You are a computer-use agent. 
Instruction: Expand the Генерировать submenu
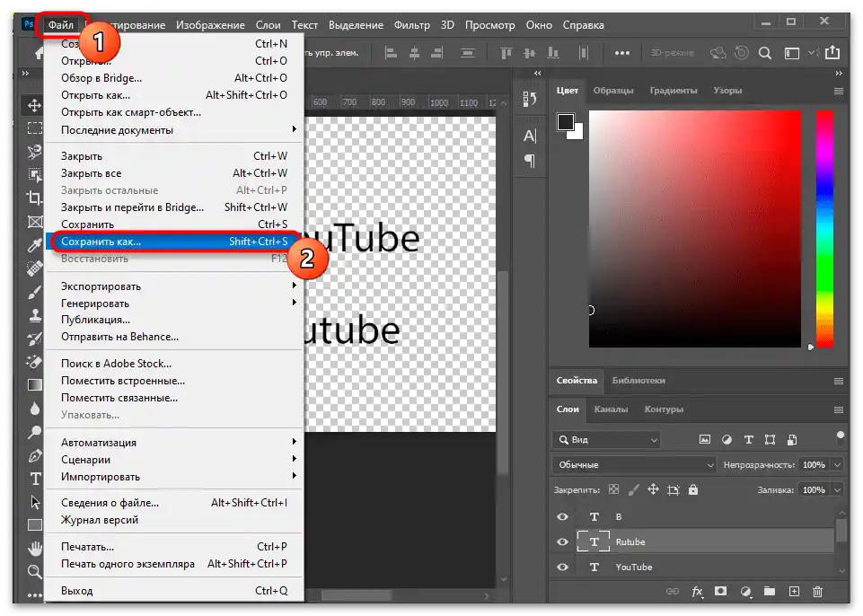pos(175,303)
